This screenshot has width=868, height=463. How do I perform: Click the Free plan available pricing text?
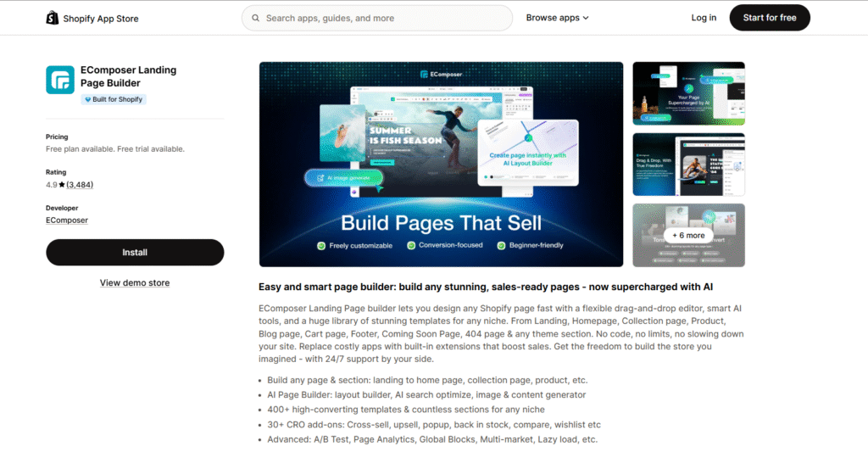click(x=115, y=149)
